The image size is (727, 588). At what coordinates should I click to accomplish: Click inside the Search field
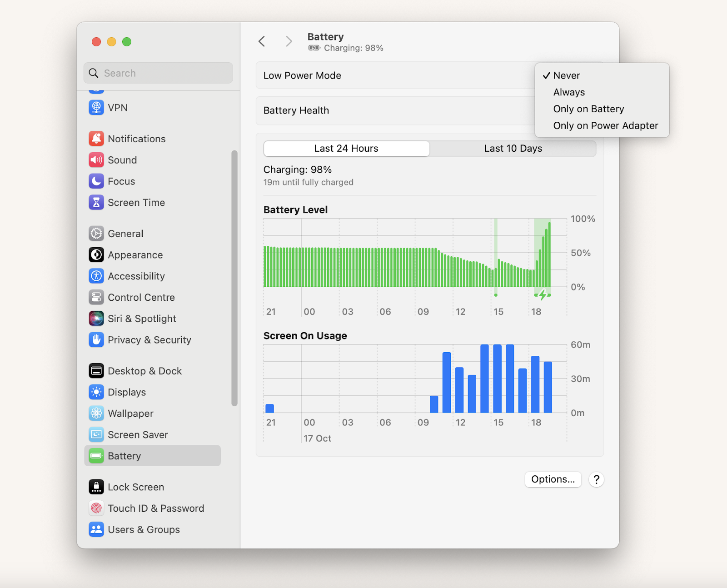[158, 73]
